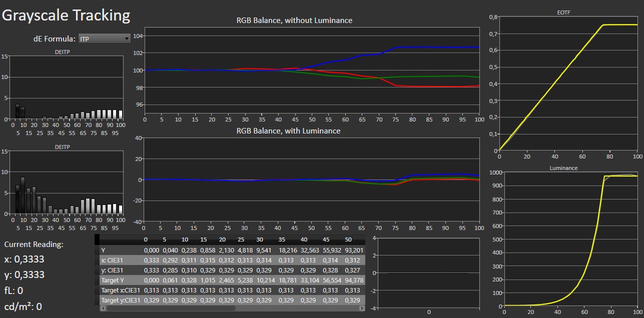
Task: Select the Target y:CIE31 row header
Action: [120, 300]
